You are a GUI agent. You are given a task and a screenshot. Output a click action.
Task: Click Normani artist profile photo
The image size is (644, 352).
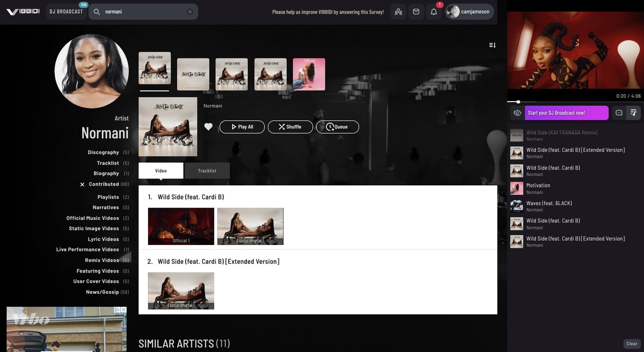[x=92, y=71]
